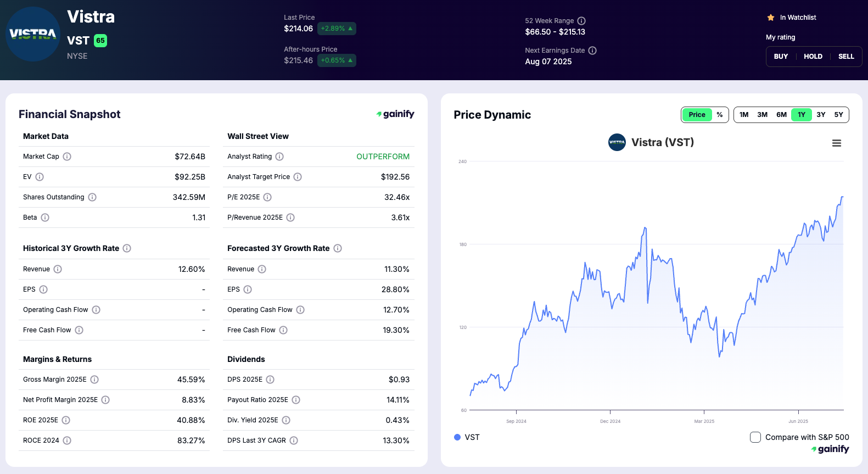Open Historical 3Y Growth Rate info icon
Screen dimensions: 868x474
[127, 248]
